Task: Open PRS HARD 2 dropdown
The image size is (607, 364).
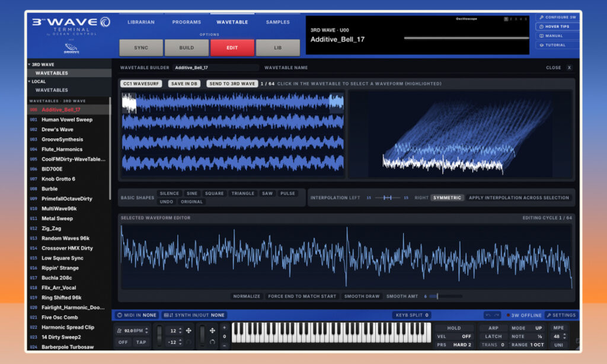Action: (454, 344)
